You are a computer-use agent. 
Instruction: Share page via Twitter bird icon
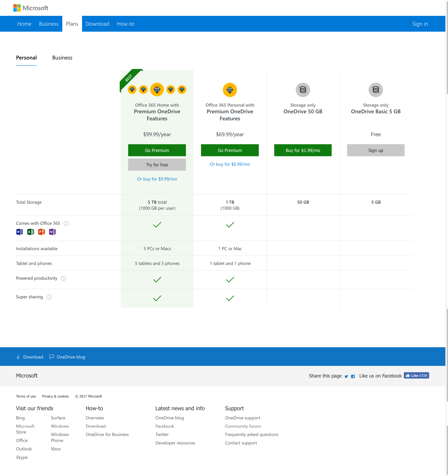[x=346, y=376]
